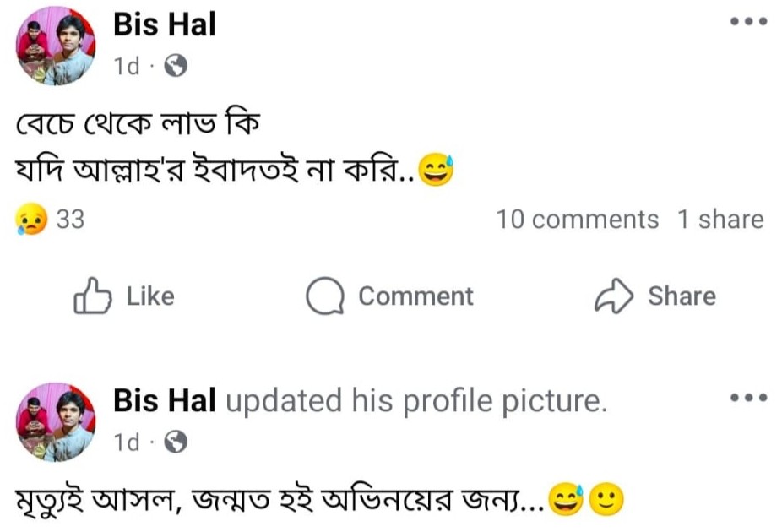Open Bis Hal profile name on first post
Image resolution: width=782 pixels, height=532 pixels.
(165, 25)
